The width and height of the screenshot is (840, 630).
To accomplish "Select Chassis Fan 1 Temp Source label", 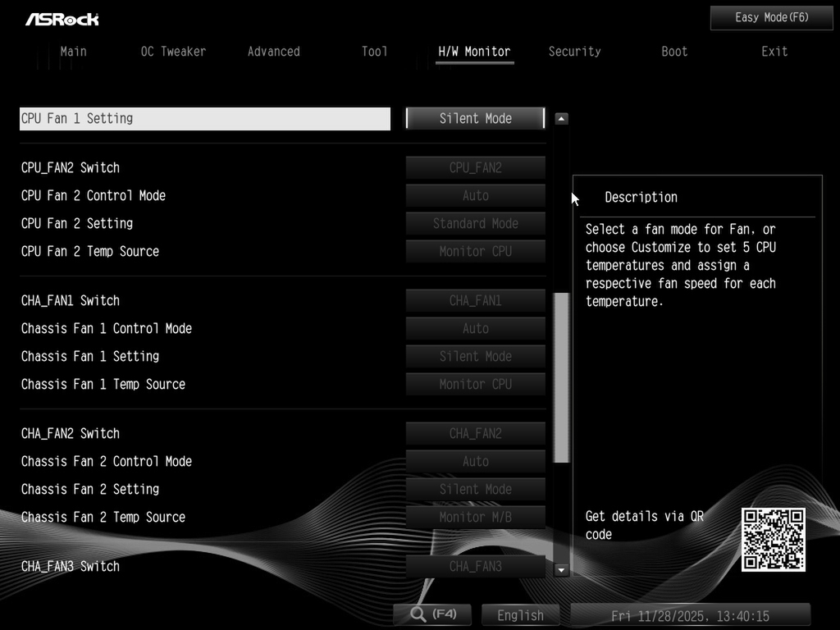I will tap(103, 384).
